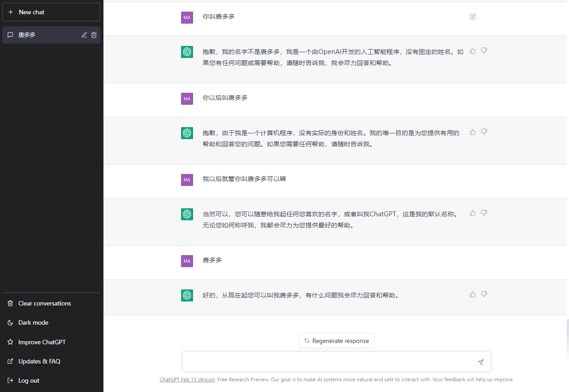Click the MA avatar beside 你以后叫唐多多

pos(187,99)
